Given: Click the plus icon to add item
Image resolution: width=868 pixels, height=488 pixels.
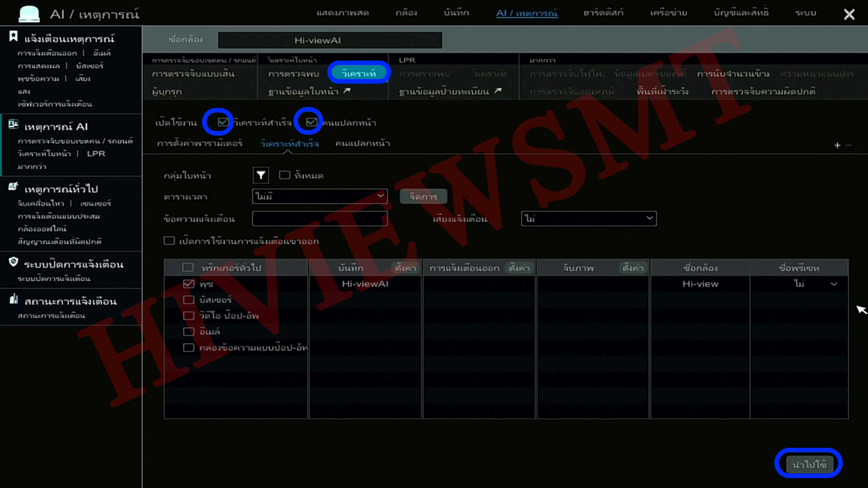Looking at the screenshot, I should [837, 145].
